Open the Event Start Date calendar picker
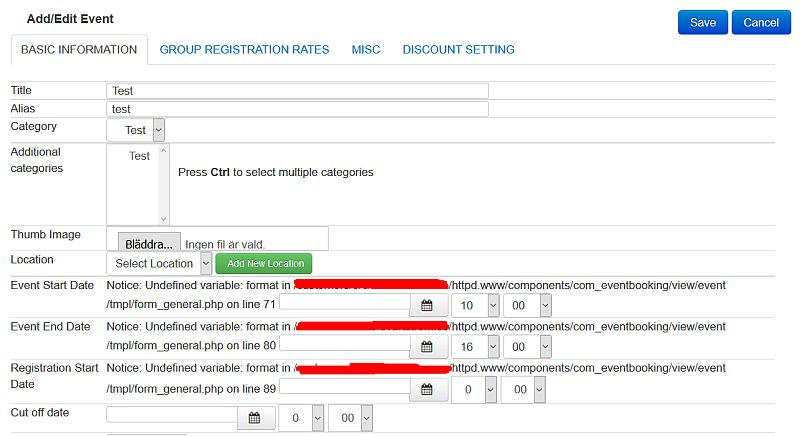The height and width of the screenshot is (436, 800). pyautogui.click(x=427, y=305)
